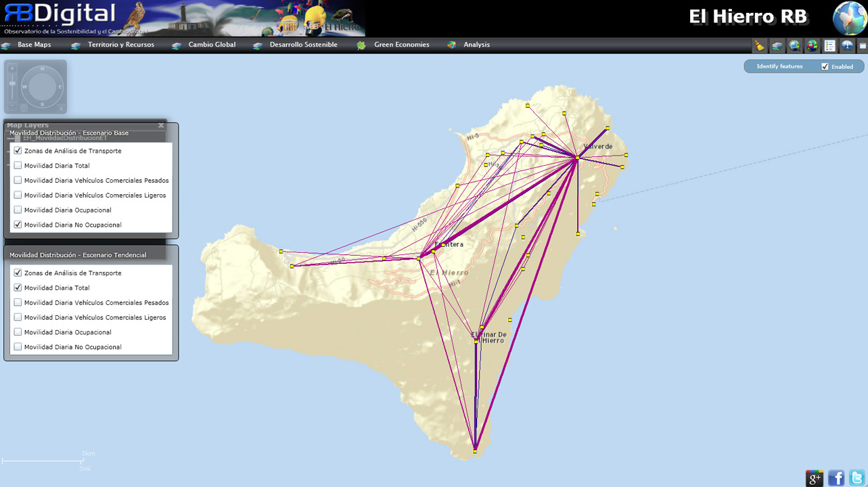This screenshot has height=487, width=868.
Task: Click the zoom out minus button
Action: pyautogui.click(x=12, y=106)
